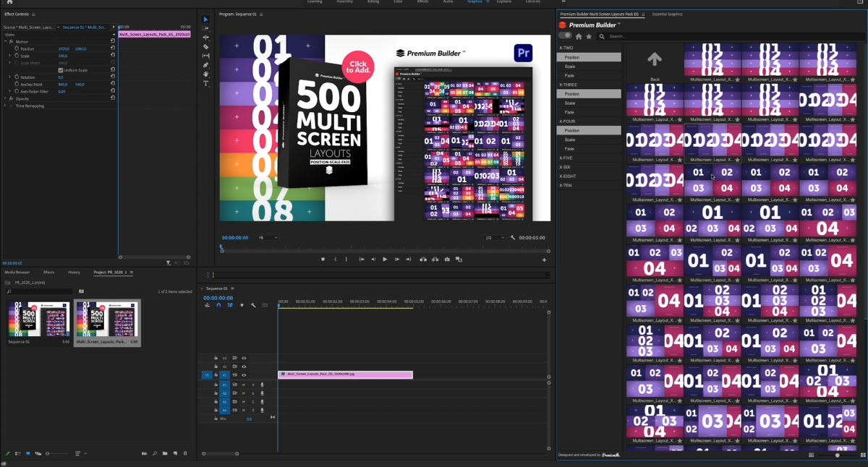Screen dimensions: 868x467
Task: Select the Selection arrow tool
Action: point(205,20)
